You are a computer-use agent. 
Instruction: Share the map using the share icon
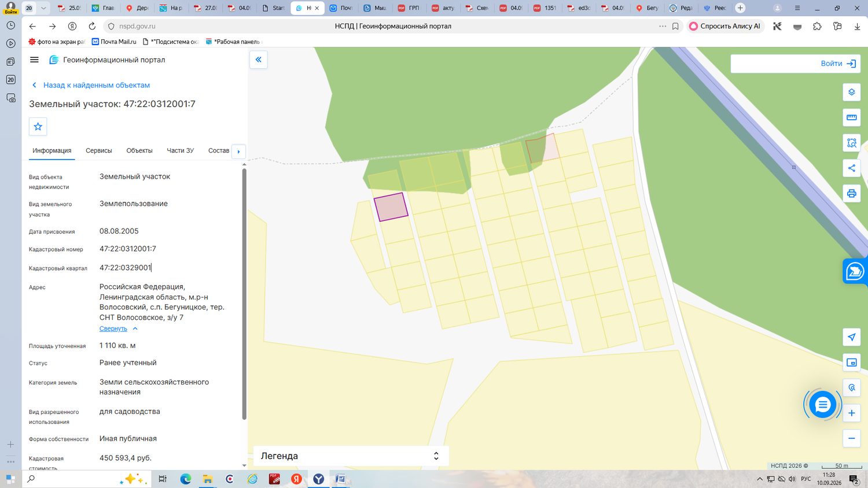(x=852, y=168)
